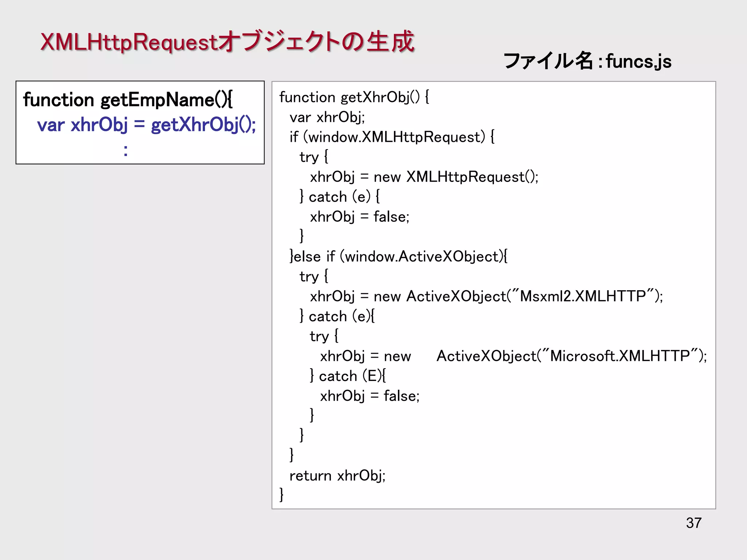The width and height of the screenshot is (747, 560).
Task: Click the line containing 'Msxml2.XMLHTTP'
Action: tap(487, 296)
